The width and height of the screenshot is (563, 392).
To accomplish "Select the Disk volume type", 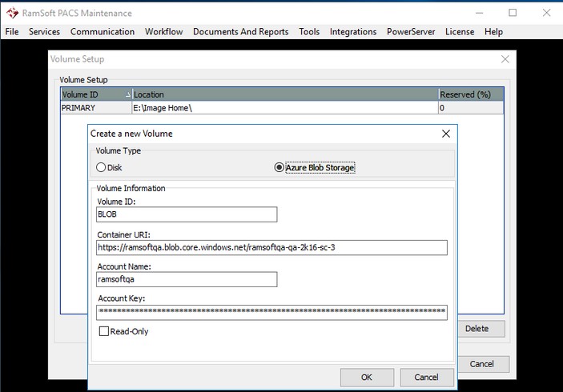I will pyautogui.click(x=101, y=168).
